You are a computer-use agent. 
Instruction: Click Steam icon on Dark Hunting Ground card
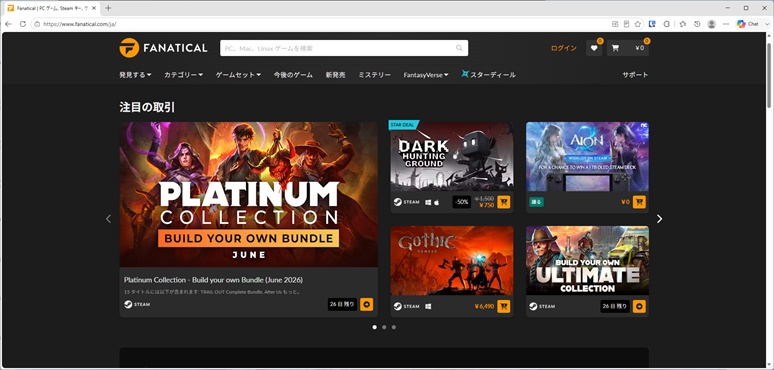click(397, 202)
